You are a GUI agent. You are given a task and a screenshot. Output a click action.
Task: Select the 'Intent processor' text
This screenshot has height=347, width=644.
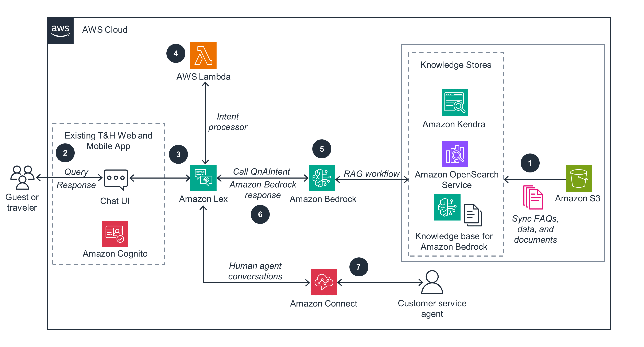(x=228, y=122)
